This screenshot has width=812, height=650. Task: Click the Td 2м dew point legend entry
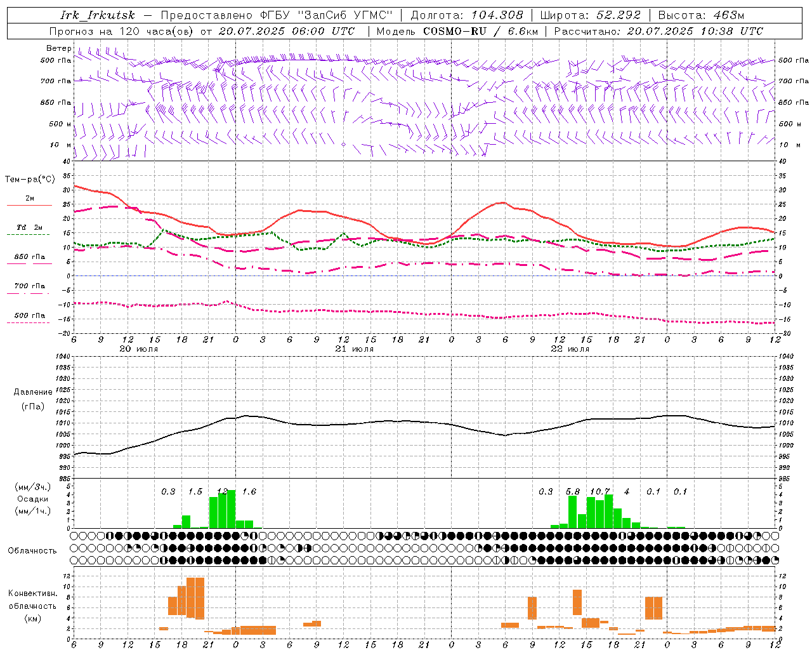(29, 227)
